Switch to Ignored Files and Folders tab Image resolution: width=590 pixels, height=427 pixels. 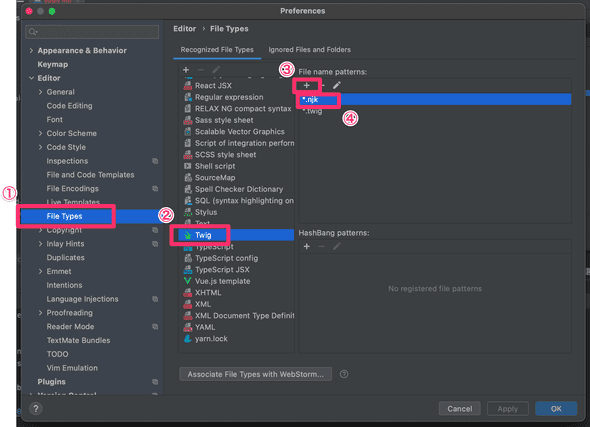pos(309,50)
